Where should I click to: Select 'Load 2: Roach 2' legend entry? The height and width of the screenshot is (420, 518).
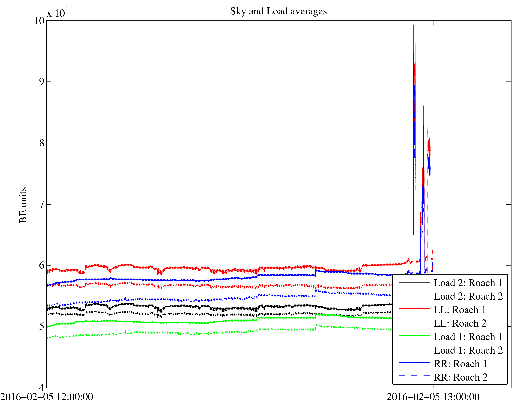tap(468, 296)
